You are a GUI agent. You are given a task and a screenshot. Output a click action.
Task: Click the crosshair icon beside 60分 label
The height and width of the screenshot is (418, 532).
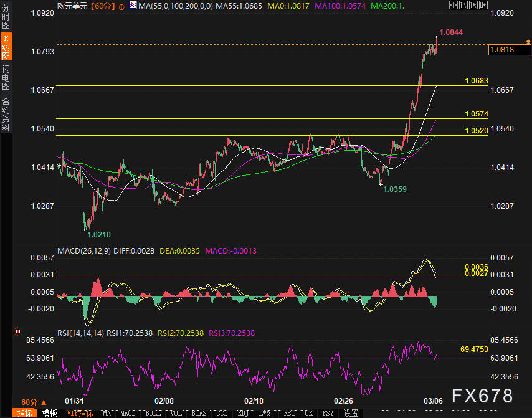[120, 6]
